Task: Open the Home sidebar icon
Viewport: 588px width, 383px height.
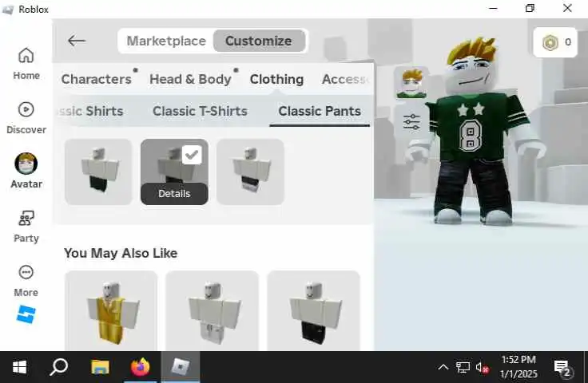Action: coord(26,63)
